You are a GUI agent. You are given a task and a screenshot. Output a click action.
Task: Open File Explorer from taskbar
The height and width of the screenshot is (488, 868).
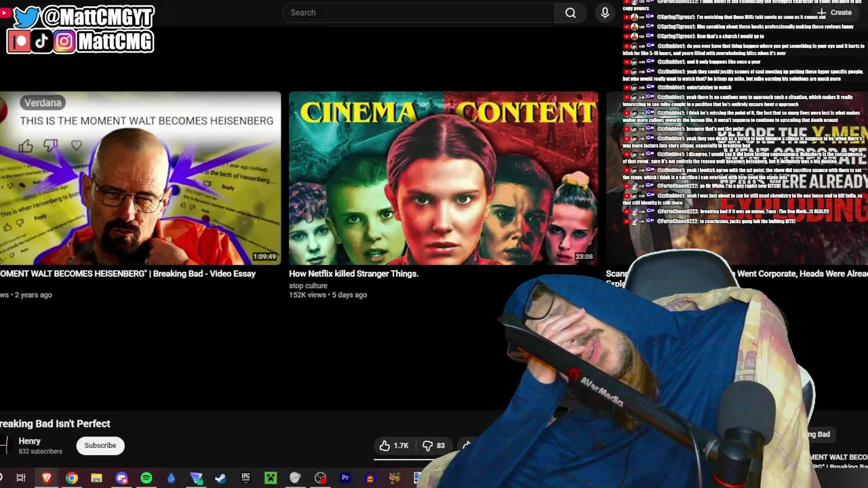[x=96, y=478]
